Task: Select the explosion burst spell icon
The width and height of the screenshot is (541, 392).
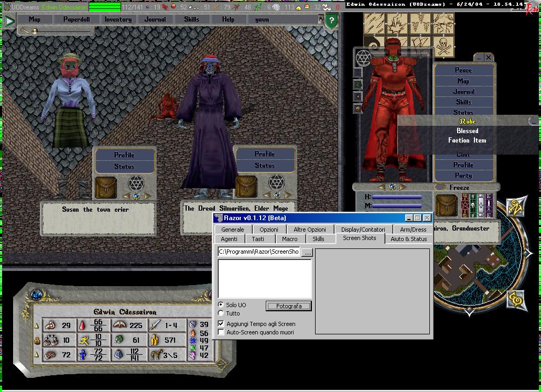Action: [x=397, y=24]
